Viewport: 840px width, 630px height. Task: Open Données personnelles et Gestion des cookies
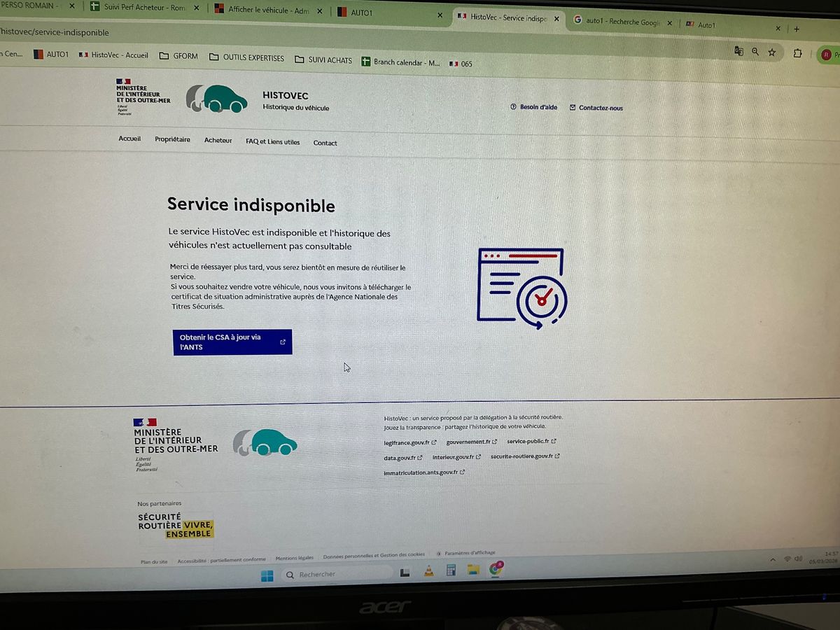374,556
